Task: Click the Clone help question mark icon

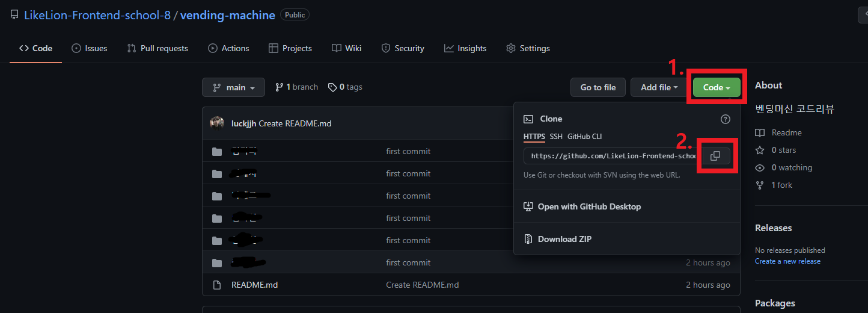Action: tap(726, 119)
